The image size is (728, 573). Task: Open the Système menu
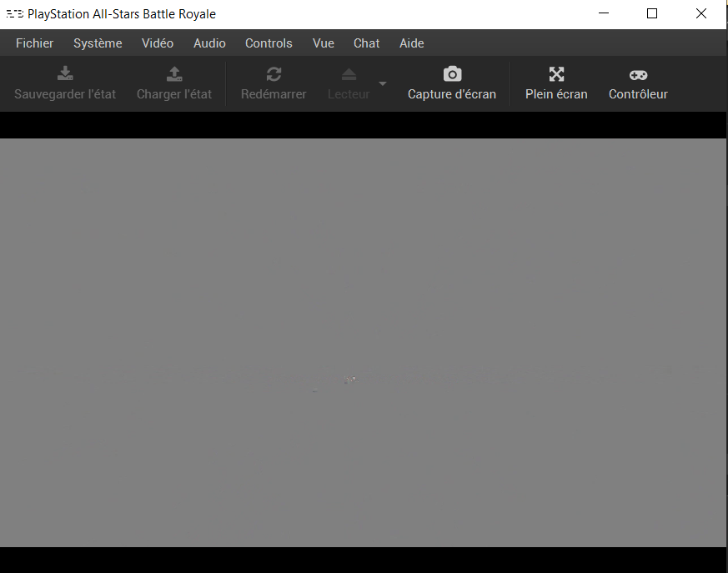(x=98, y=43)
